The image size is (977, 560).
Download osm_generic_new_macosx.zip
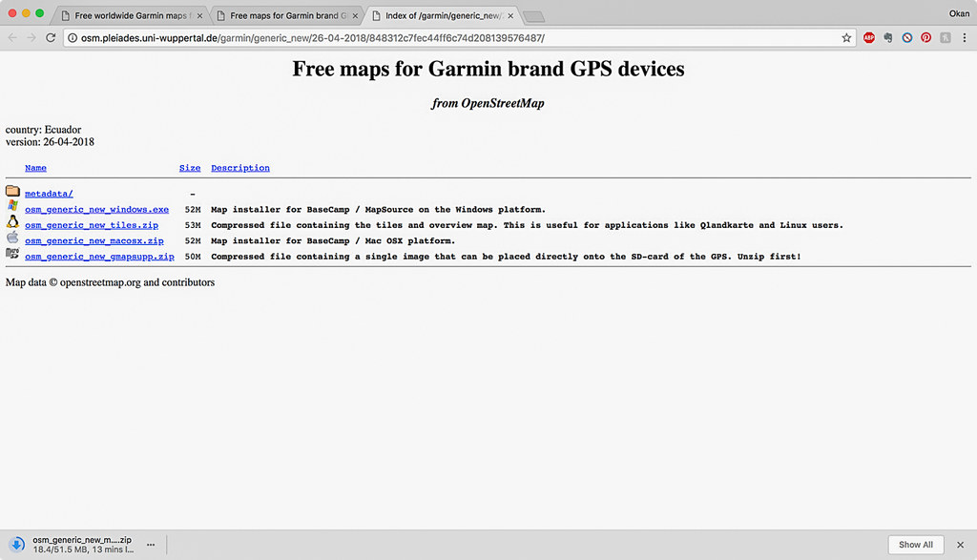coord(94,240)
